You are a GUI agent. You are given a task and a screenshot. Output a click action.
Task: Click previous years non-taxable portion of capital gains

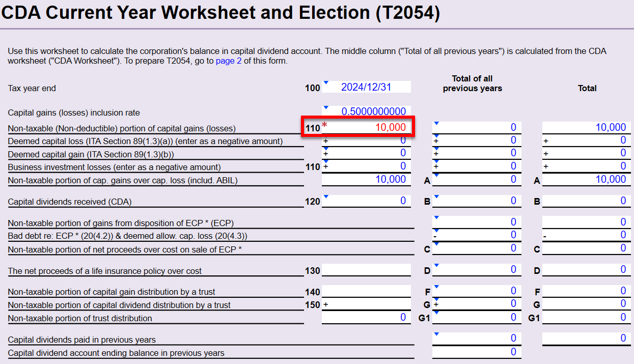[477, 127]
